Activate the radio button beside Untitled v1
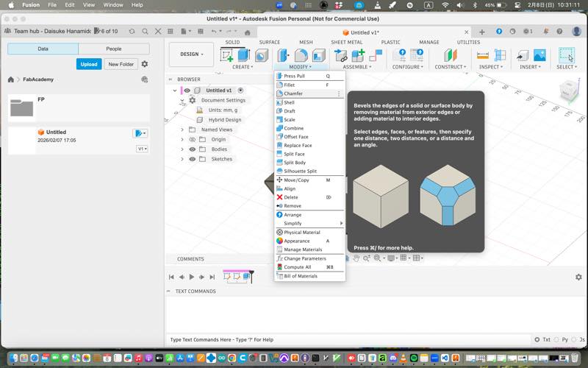 [x=241, y=91]
